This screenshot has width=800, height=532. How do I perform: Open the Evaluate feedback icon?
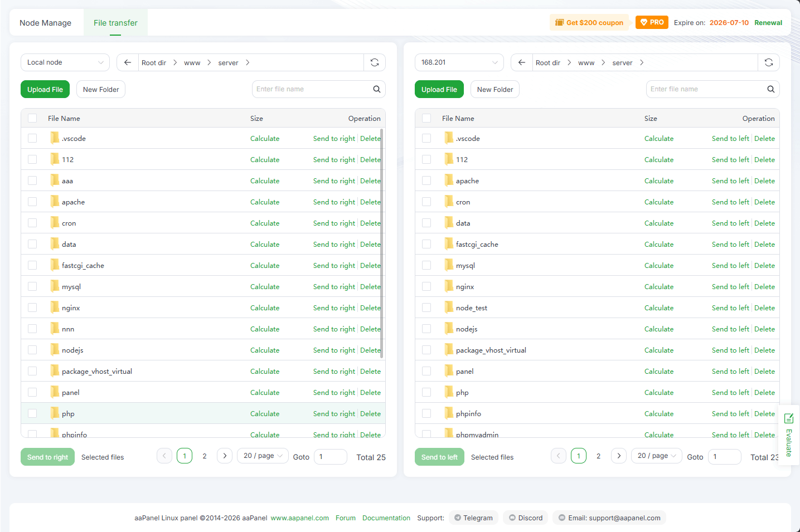pos(789,418)
